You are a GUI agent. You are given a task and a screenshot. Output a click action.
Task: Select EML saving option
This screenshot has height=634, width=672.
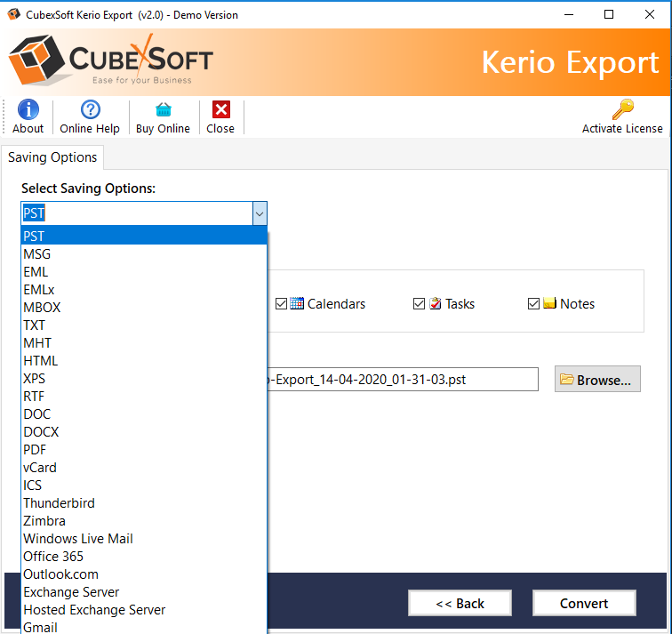144,272
